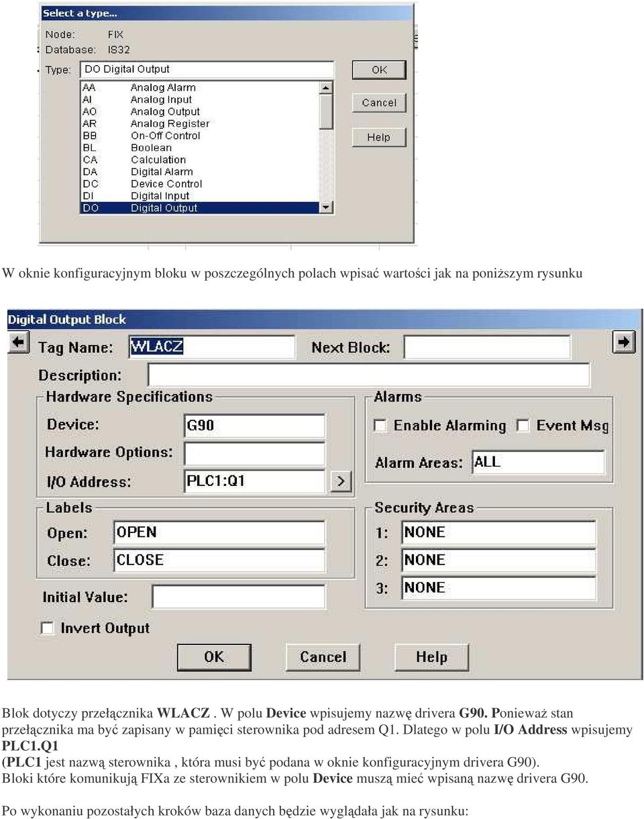Select DA Digital Alarm type

(199, 172)
